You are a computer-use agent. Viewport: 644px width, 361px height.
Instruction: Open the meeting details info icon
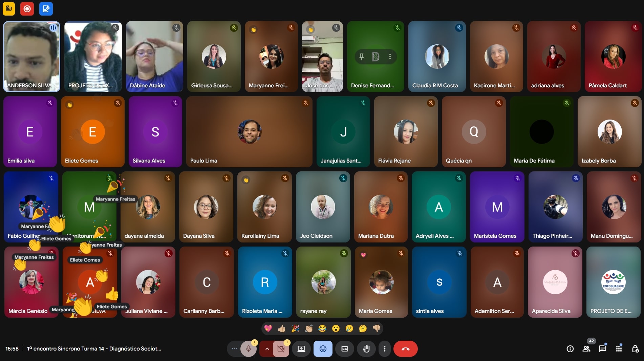pos(570,349)
